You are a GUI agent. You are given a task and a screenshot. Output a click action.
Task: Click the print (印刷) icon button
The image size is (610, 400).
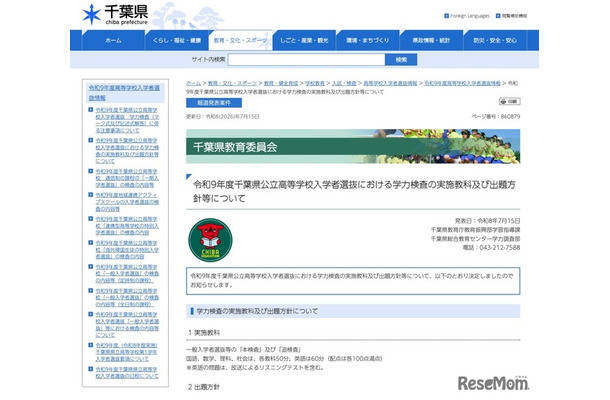(x=510, y=102)
